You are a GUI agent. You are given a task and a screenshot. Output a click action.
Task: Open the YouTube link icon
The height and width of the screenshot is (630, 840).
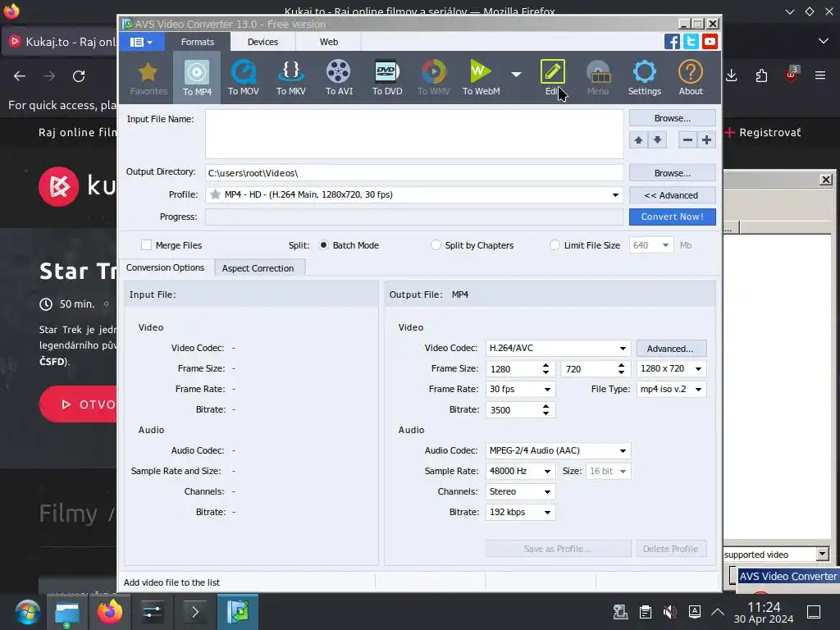pyautogui.click(x=710, y=42)
